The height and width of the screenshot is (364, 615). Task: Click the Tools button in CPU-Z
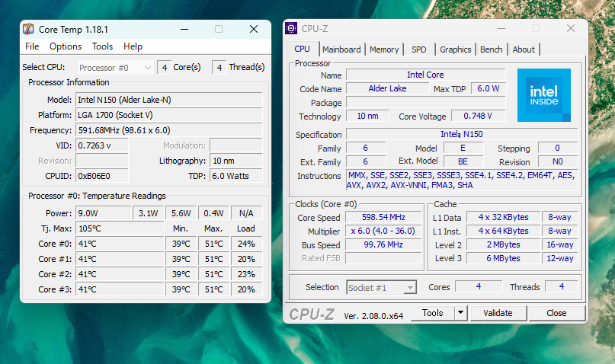[x=433, y=313]
